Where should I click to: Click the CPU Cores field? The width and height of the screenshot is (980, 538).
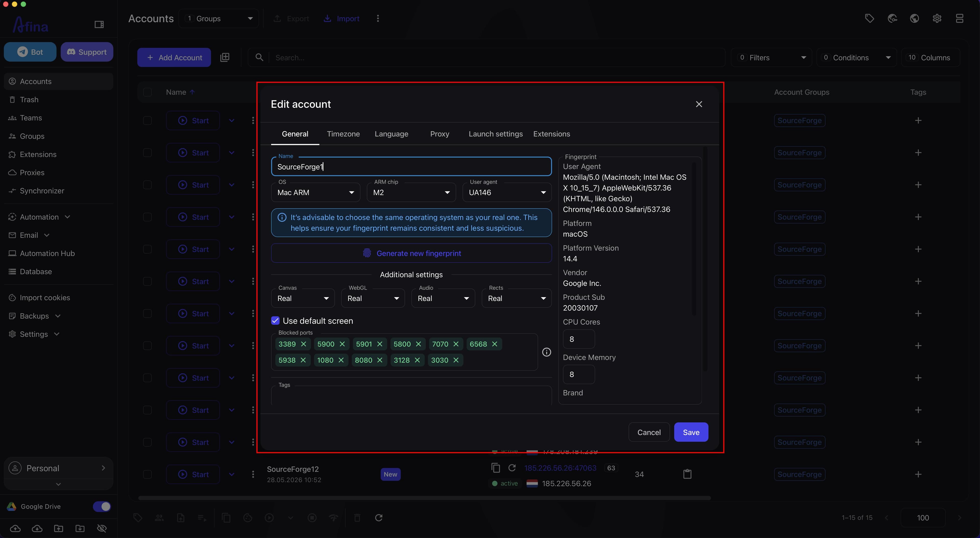(579, 339)
